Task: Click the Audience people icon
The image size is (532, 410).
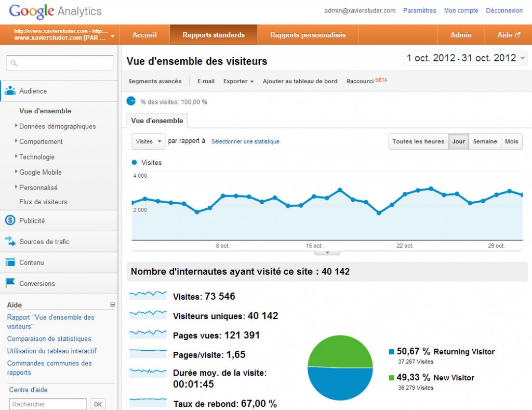Action: click(10, 90)
